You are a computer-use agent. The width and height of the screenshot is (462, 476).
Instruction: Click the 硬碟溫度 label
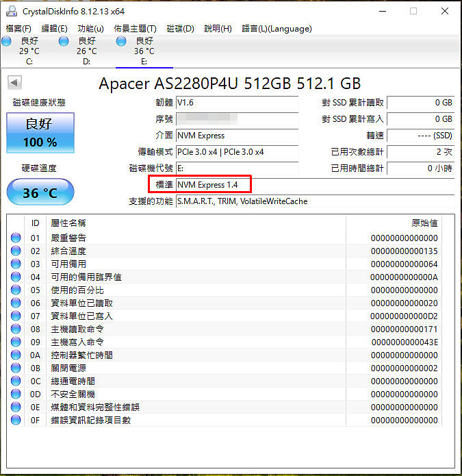pos(39,168)
